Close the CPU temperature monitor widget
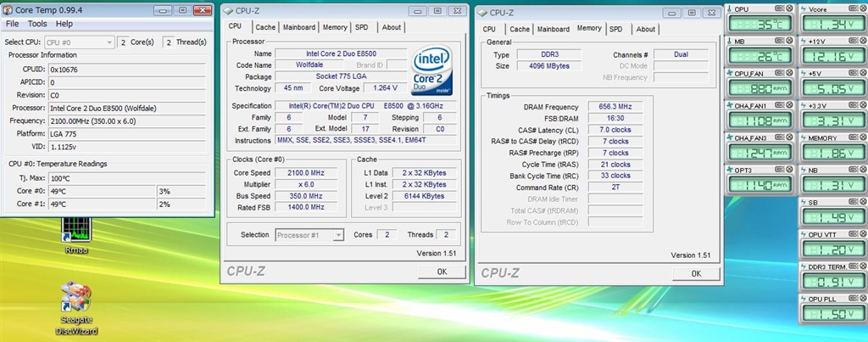The image size is (868, 342). (789, 8)
